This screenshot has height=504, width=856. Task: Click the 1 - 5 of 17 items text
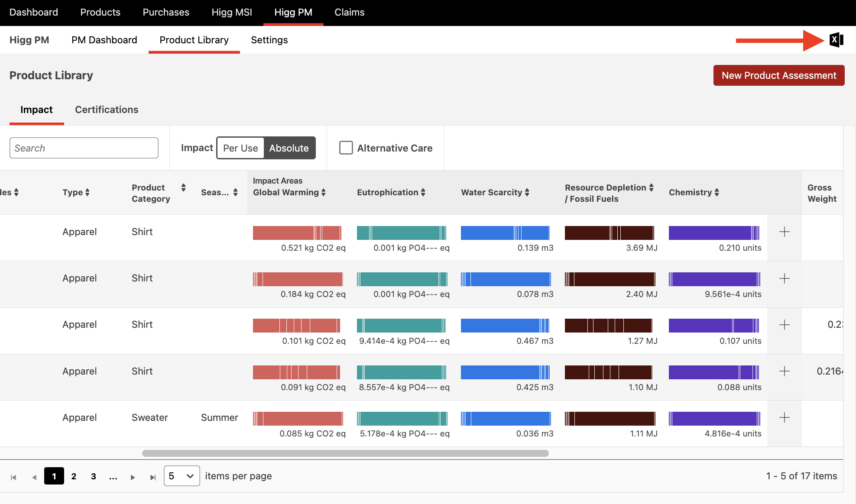click(801, 476)
